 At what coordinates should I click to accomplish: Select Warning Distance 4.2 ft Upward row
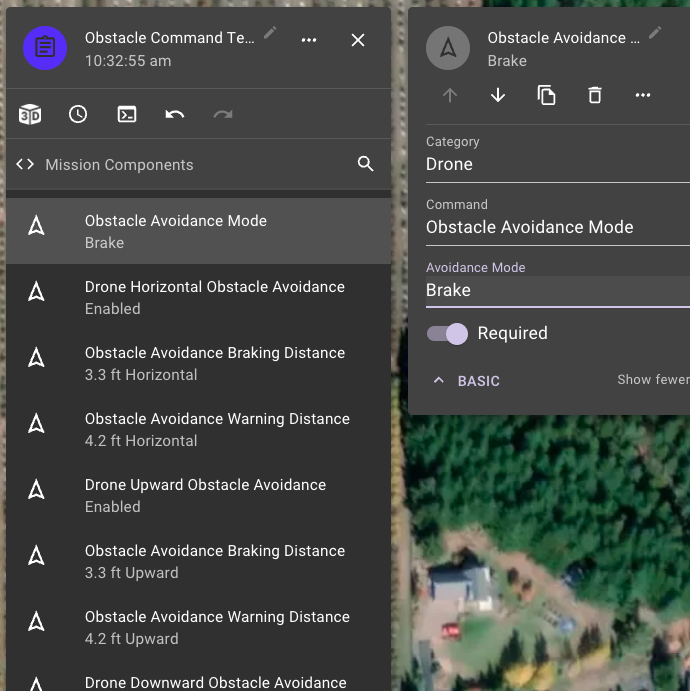[198, 628]
